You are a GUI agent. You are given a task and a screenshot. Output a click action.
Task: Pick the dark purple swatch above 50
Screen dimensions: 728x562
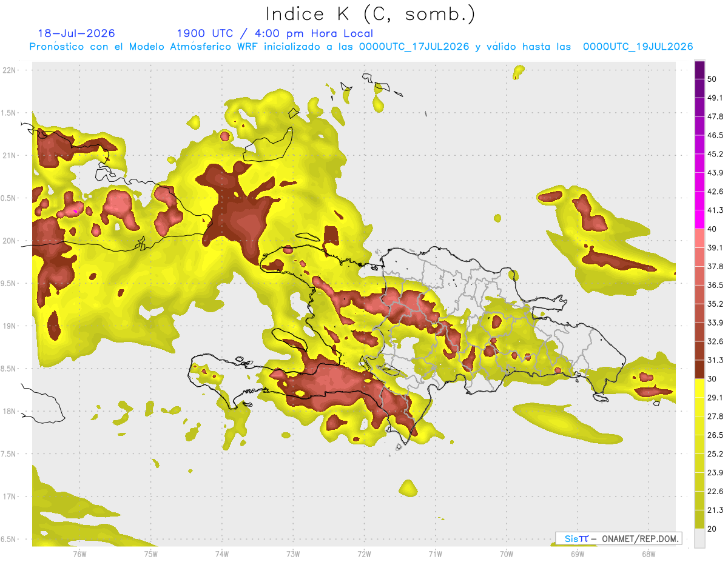[x=699, y=70]
